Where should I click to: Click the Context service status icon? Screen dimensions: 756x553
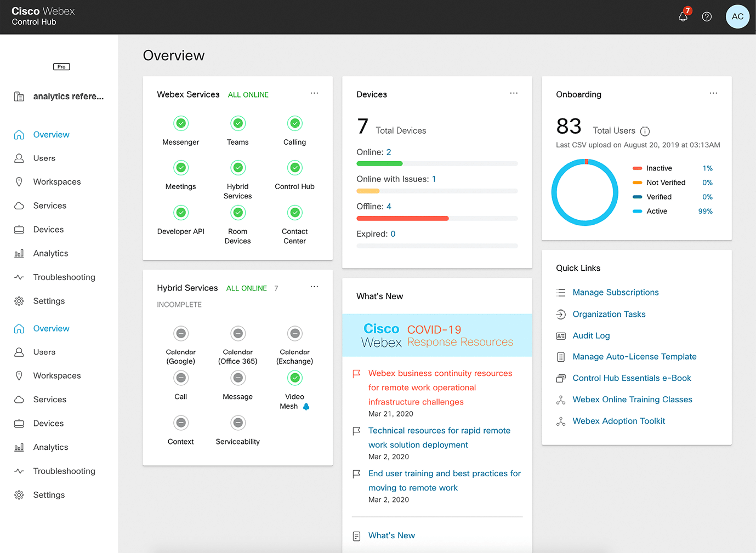(181, 423)
